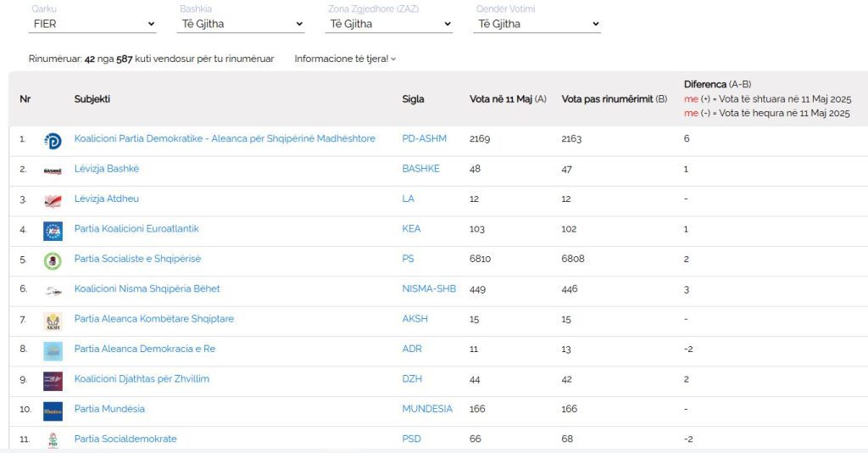Open the Zona Zgjedhore (ZAZ) dropdown
Screen dimensions: 868x453
click(x=389, y=24)
